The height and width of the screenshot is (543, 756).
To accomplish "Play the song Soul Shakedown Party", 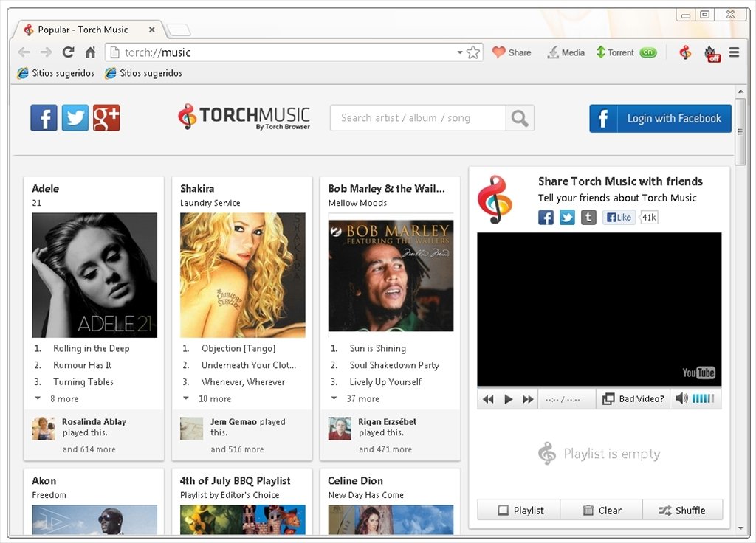I will click(394, 365).
